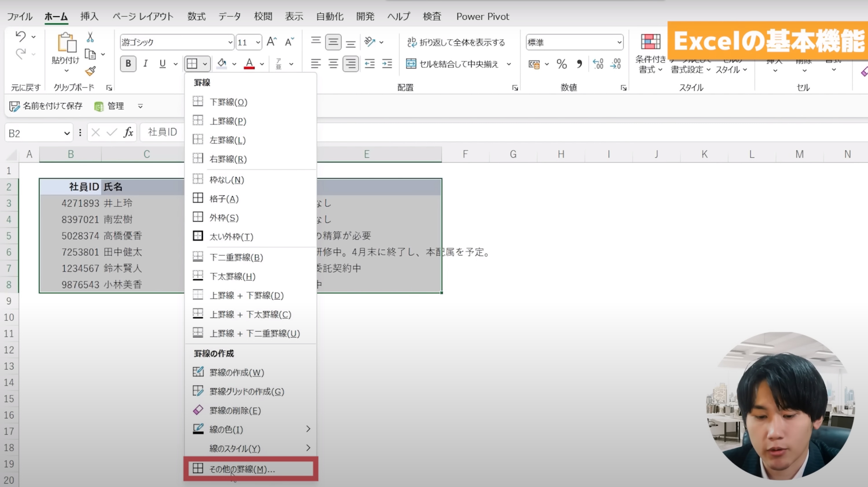Click the Undo arrow icon
868x487 pixels.
21,36
